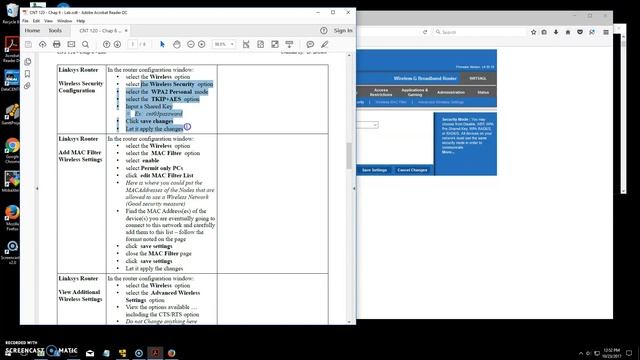Click Cancel Changes on the router page
The image size is (640, 360).
(x=412, y=170)
